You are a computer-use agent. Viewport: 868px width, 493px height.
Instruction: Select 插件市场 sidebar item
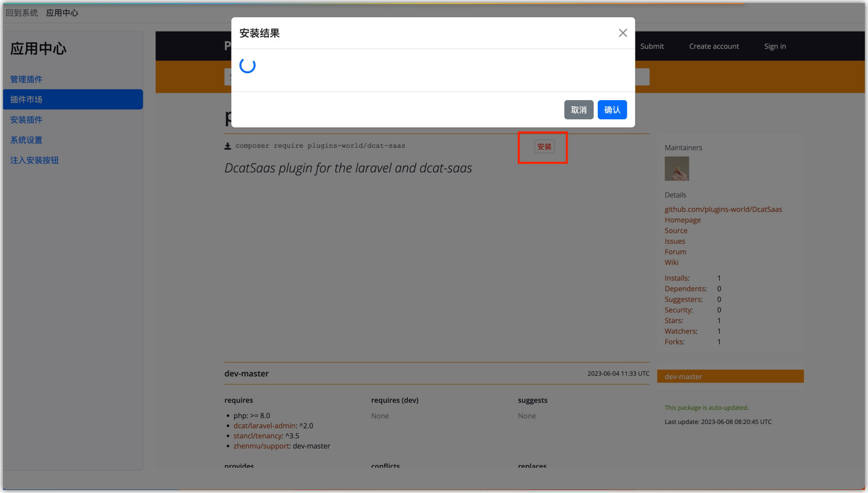(x=73, y=99)
